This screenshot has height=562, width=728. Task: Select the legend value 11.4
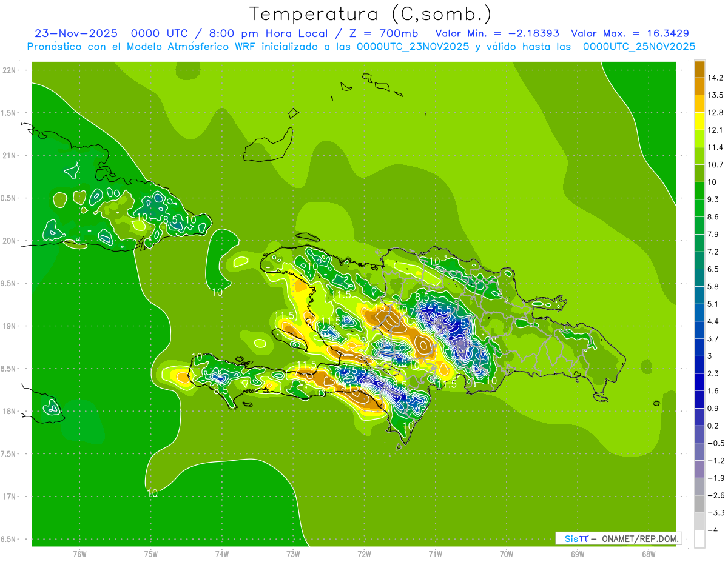[716, 147]
